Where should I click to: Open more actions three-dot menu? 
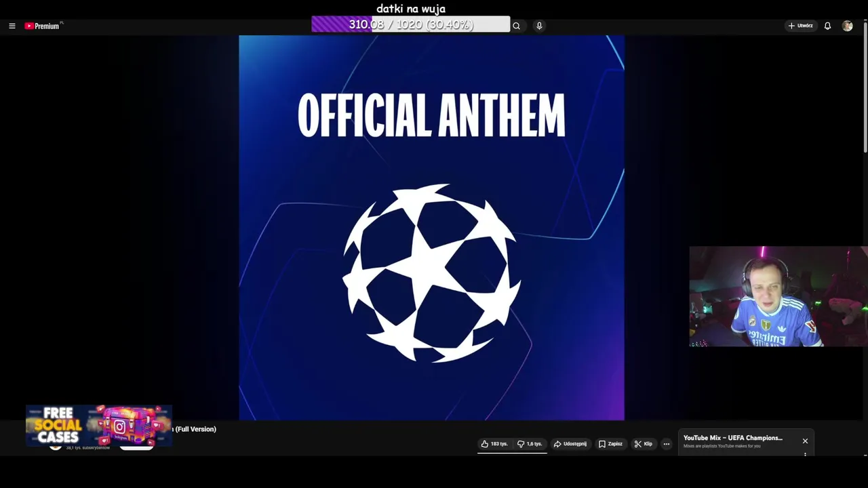[x=667, y=444]
